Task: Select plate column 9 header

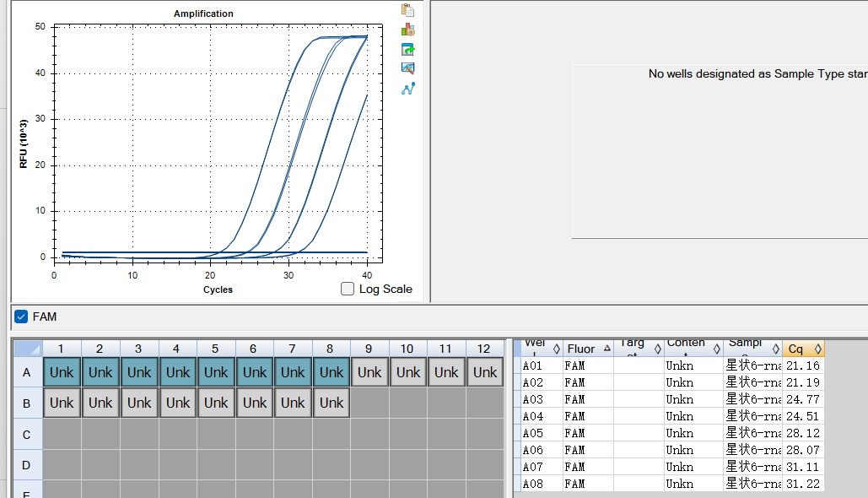Action: (x=369, y=349)
